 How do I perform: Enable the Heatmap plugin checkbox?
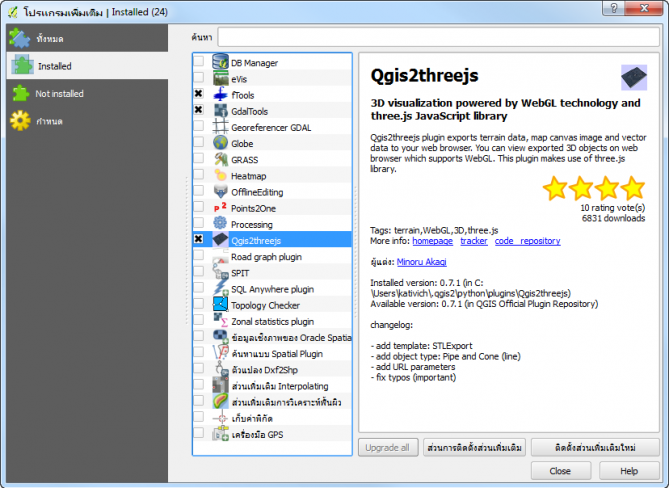[199, 174]
